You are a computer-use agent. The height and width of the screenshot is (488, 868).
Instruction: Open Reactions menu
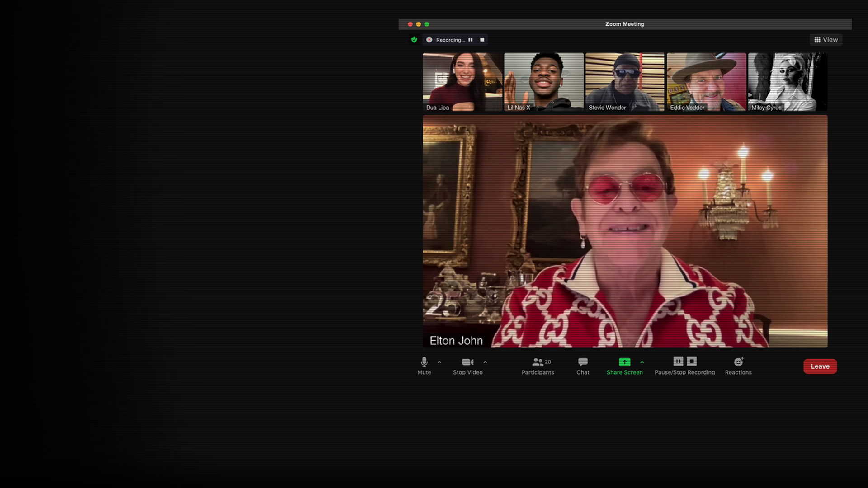pos(738,366)
